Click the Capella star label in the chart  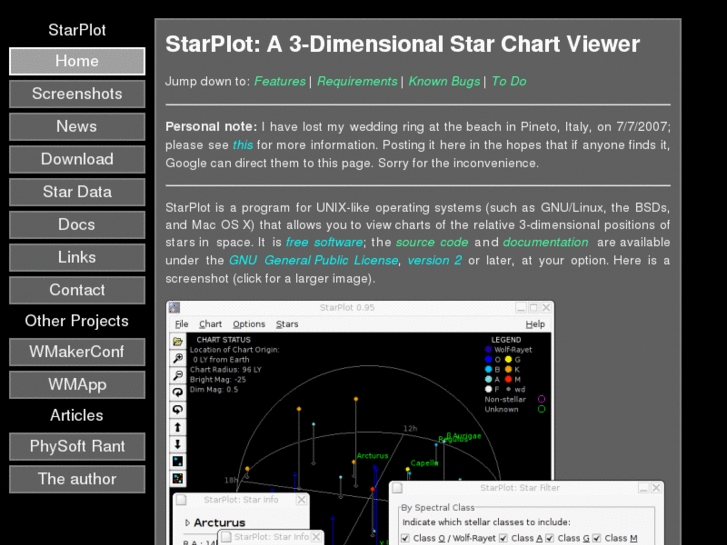(x=424, y=463)
